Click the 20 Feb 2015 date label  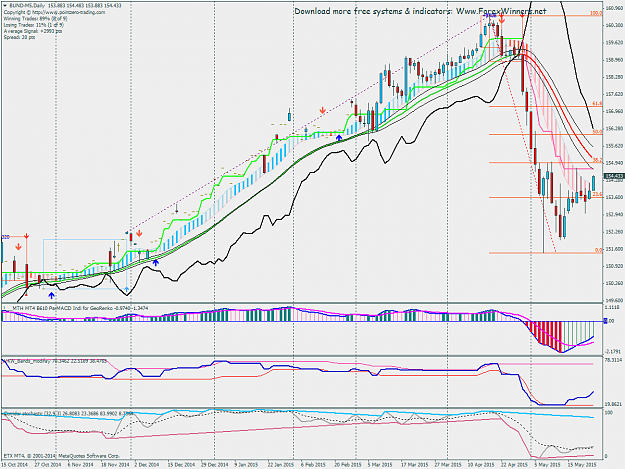[x=347, y=465]
